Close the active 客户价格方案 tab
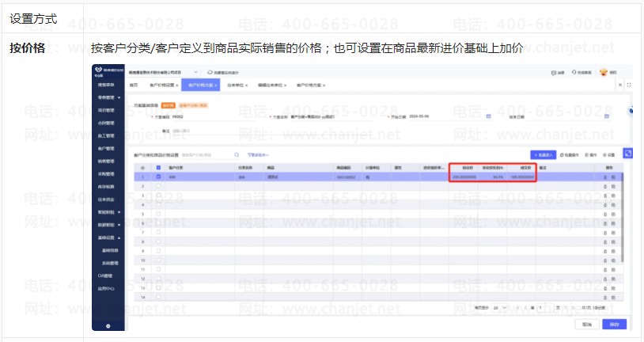 tap(217, 85)
